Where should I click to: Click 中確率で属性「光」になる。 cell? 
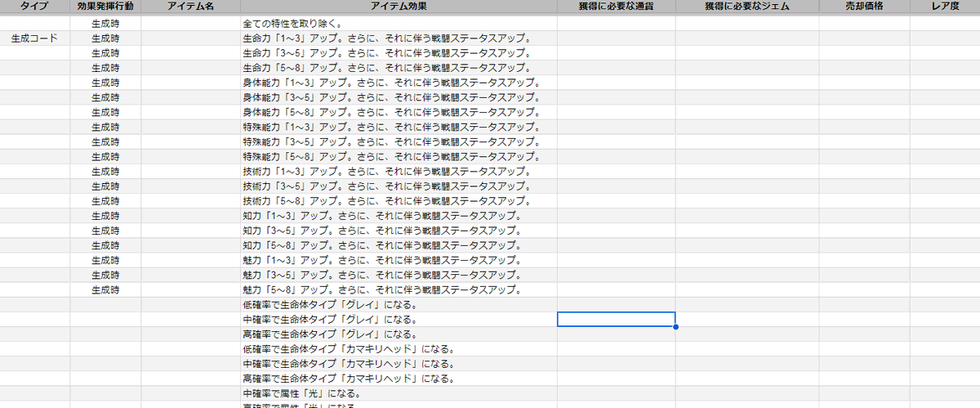[399, 392]
